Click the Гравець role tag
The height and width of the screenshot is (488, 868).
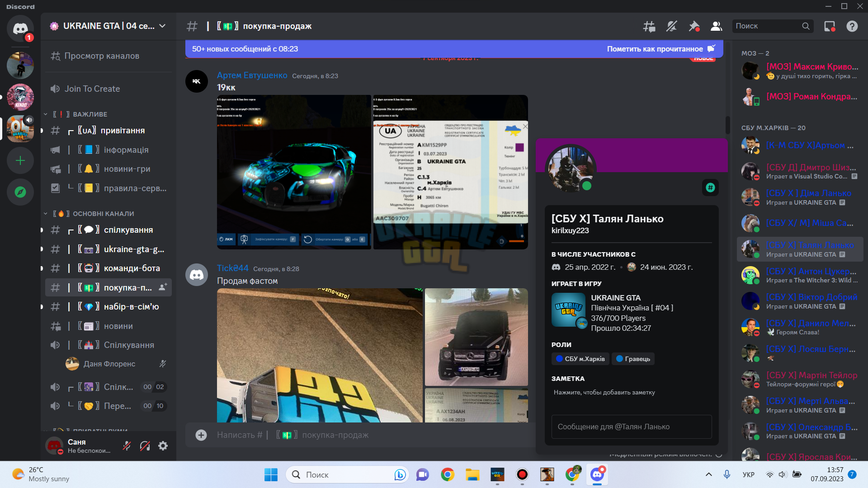click(x=633, y=359)
